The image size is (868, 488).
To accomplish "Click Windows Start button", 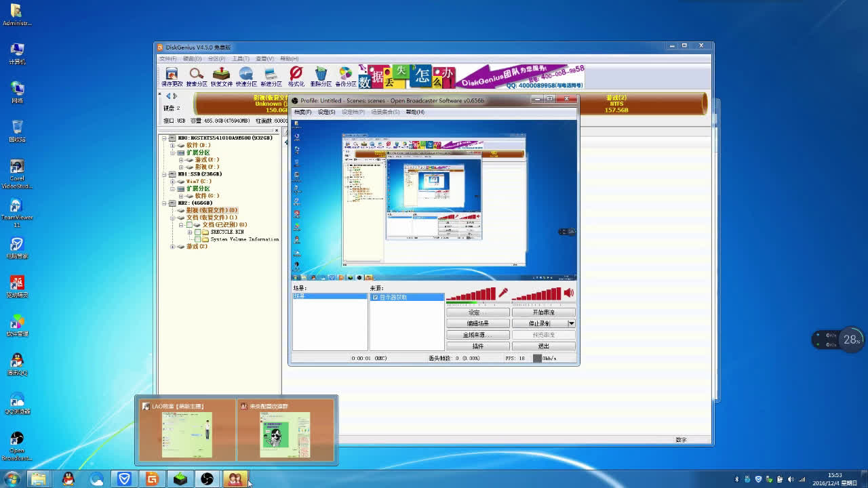I will (x=12, y=479).
